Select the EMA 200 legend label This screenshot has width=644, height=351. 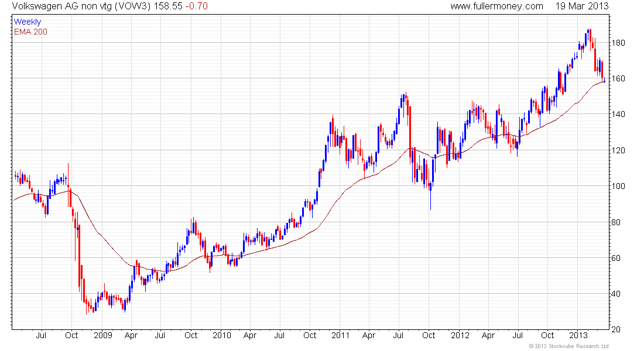pyautogui.click(x=31, y=32)
